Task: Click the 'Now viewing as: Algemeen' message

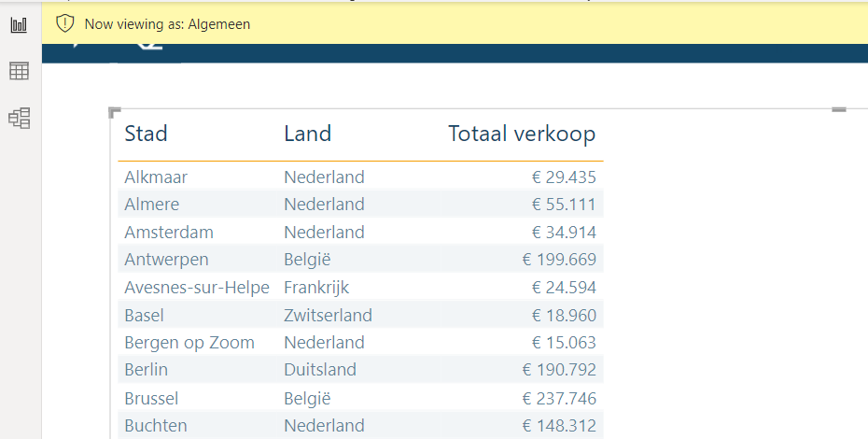Action: pos(167,24)
